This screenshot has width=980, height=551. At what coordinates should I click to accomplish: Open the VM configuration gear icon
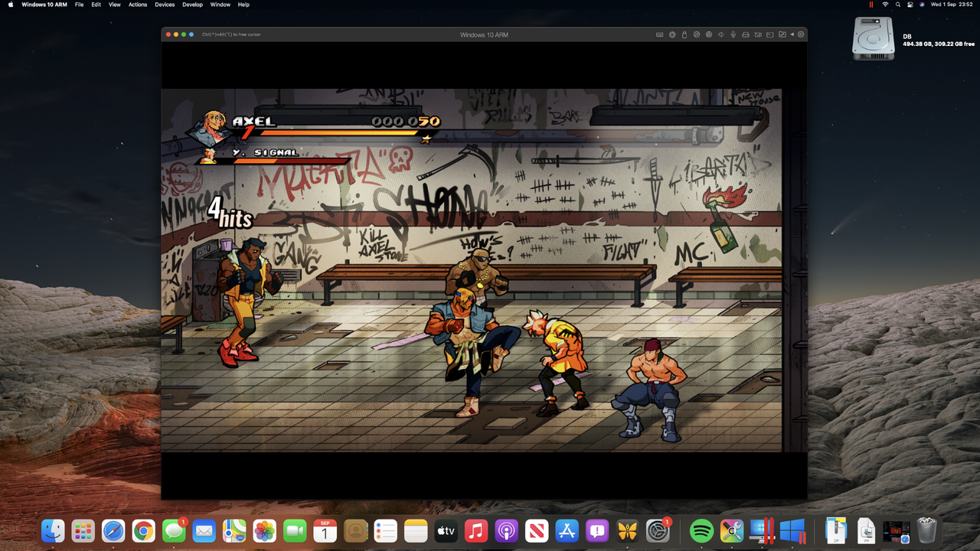801,34
